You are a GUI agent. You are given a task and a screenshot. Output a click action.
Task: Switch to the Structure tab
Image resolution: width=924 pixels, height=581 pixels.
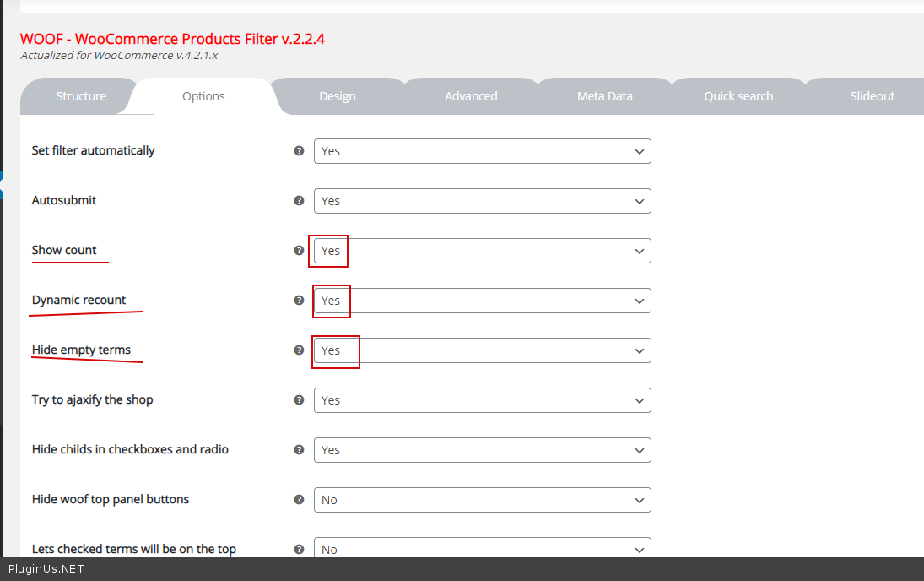pyautogui.click(x=81, y=96)
